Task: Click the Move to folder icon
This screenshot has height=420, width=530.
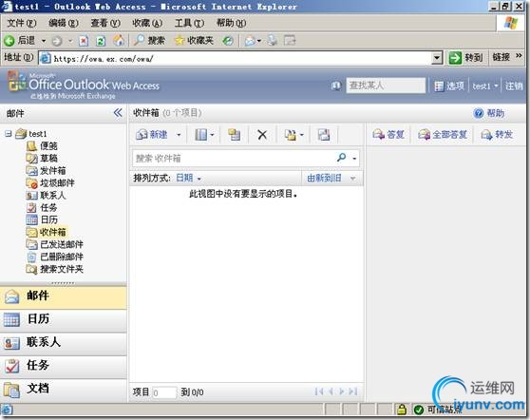Action: (x=234, y=135)
